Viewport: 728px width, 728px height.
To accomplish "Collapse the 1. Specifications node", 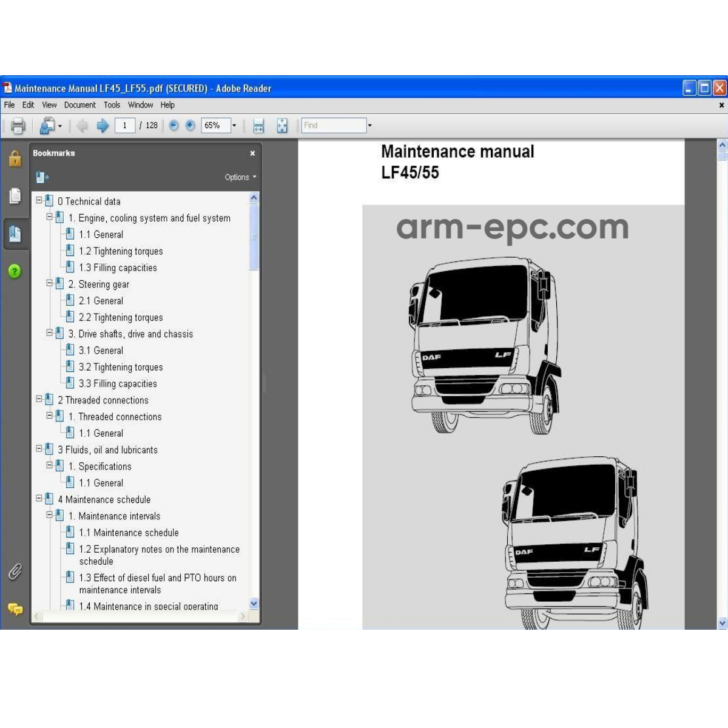I will pos(50,465).
